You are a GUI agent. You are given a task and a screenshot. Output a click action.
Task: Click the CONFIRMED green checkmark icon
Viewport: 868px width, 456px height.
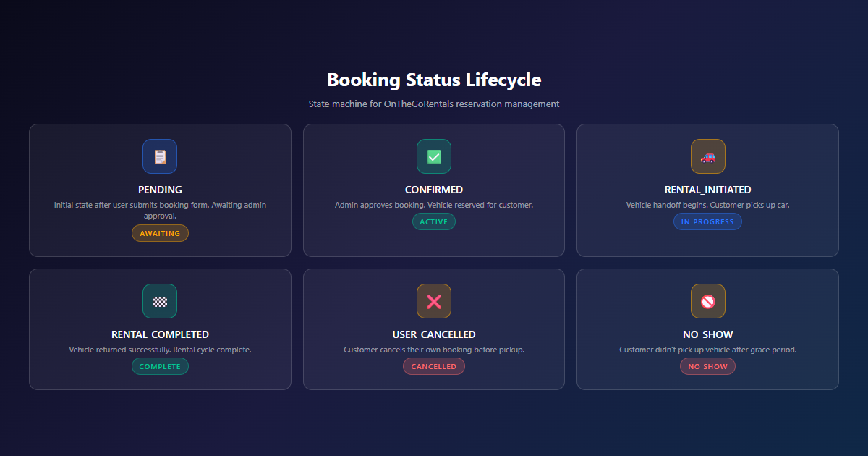pos(434,156)
